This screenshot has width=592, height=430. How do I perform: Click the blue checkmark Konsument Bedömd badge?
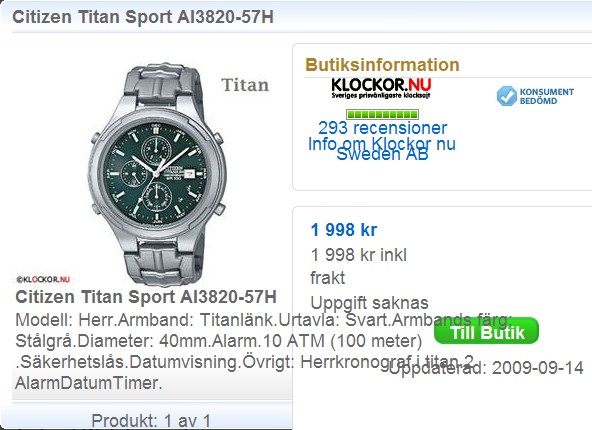pos(506,96)
